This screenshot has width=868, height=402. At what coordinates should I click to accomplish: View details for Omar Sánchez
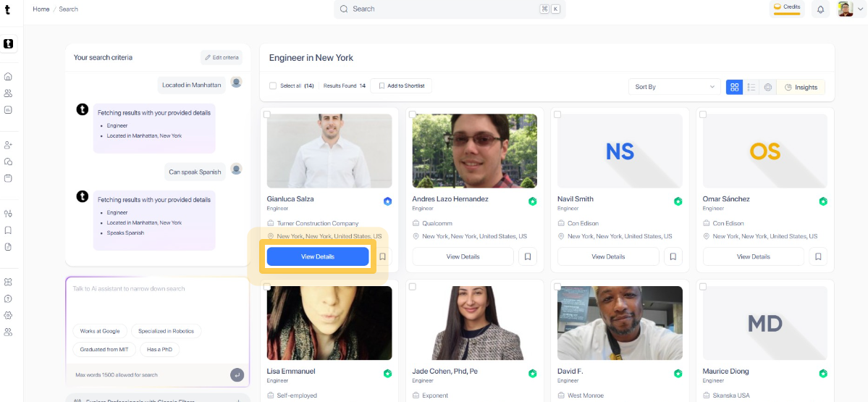tap(754, 256)
